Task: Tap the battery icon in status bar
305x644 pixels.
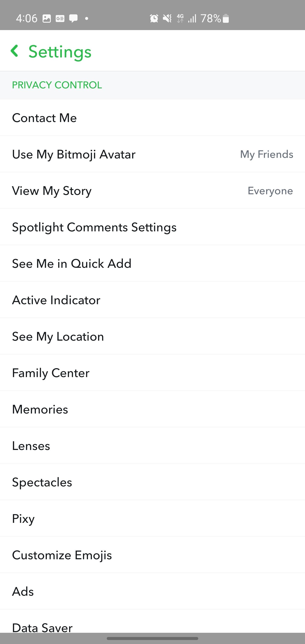Action: tap(226, 18)
